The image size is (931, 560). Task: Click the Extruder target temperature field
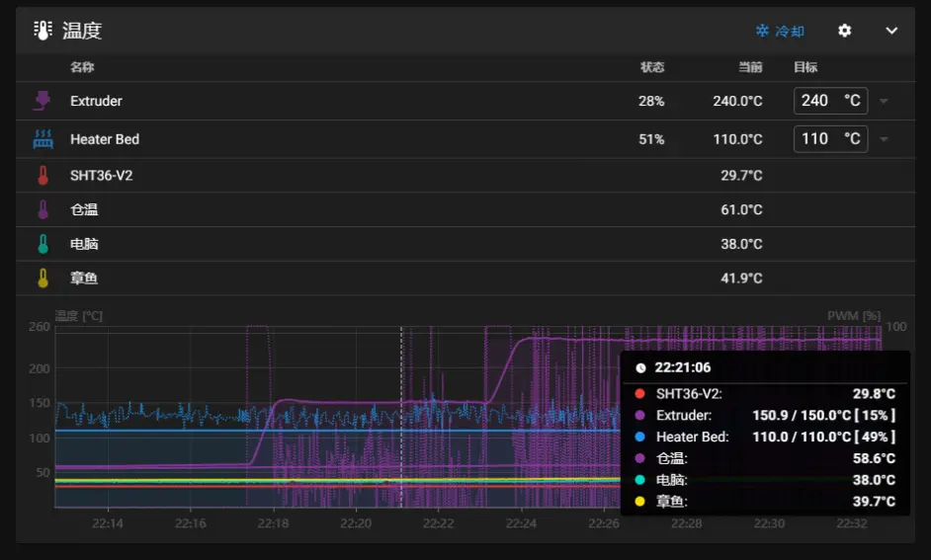click(x=818, y=101)
